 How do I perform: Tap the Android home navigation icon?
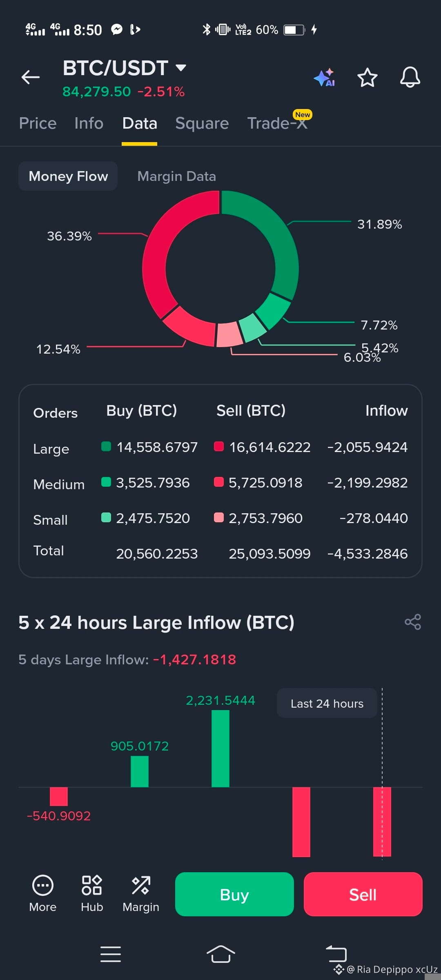(x=220, y=954)
